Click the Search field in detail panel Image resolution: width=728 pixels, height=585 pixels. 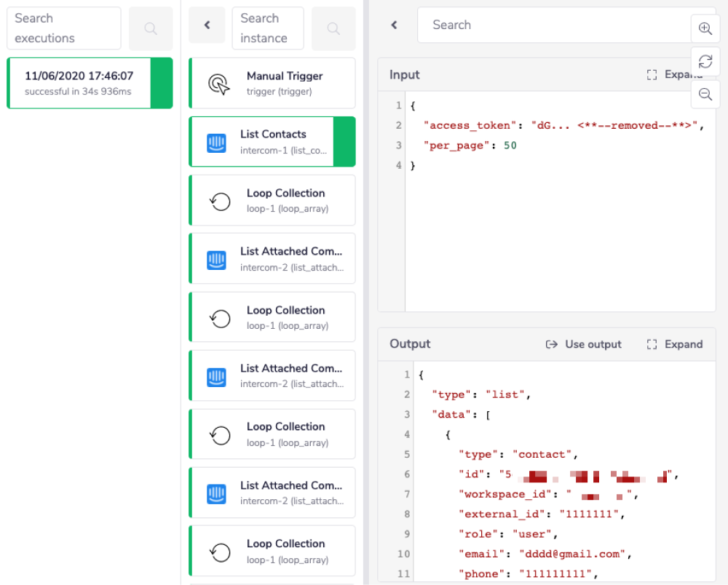click(x=553, y=25)
